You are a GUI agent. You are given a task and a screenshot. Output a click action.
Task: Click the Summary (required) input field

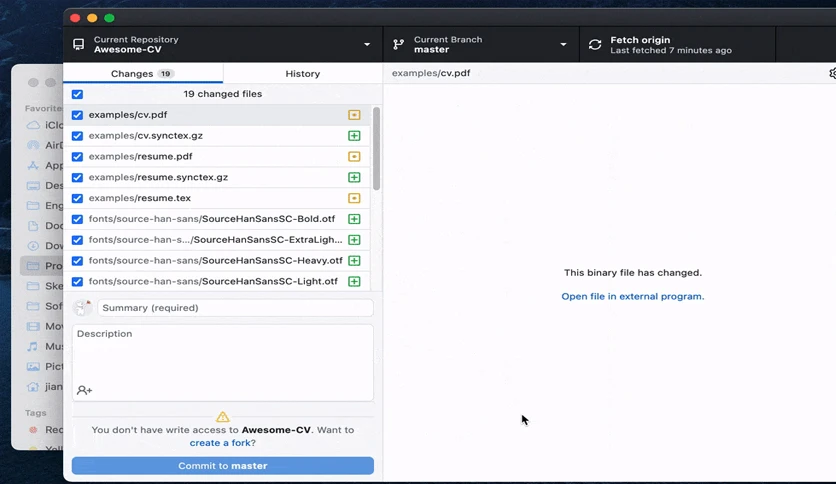click(235, 308)
